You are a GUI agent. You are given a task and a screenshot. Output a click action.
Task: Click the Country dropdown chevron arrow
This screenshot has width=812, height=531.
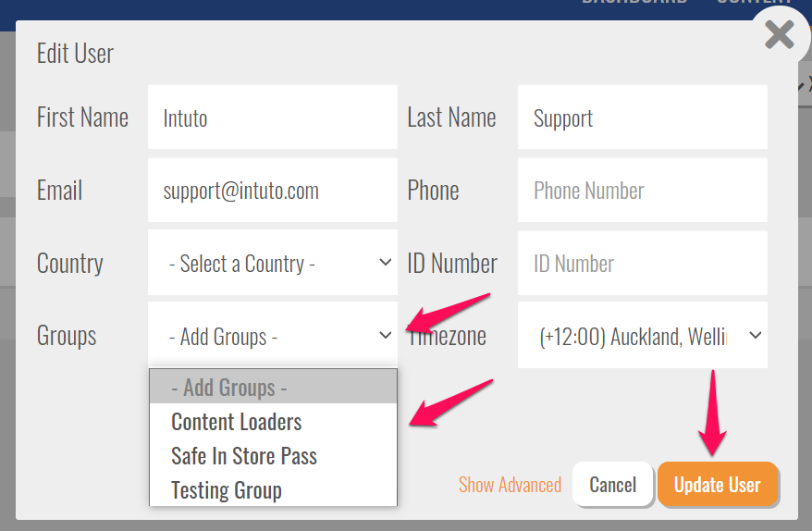(386, 263)
